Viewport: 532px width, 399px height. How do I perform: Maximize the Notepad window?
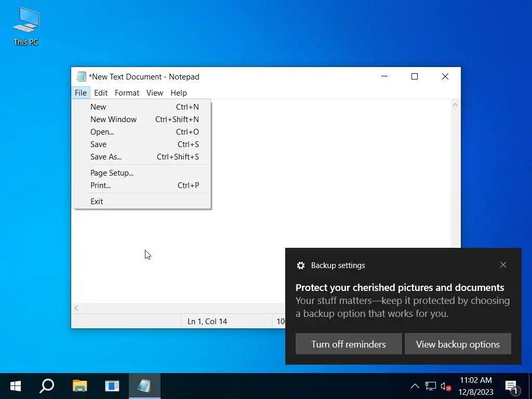pos(415,77)
